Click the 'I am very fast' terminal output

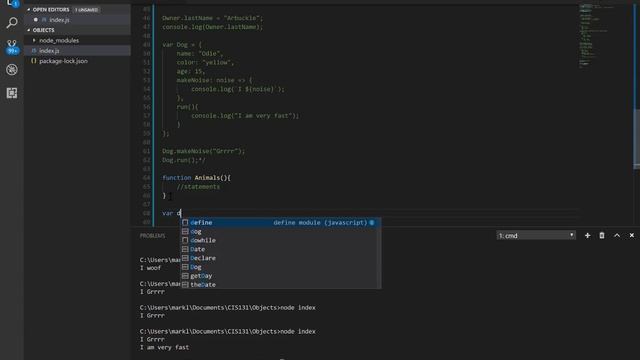point(164,347)
